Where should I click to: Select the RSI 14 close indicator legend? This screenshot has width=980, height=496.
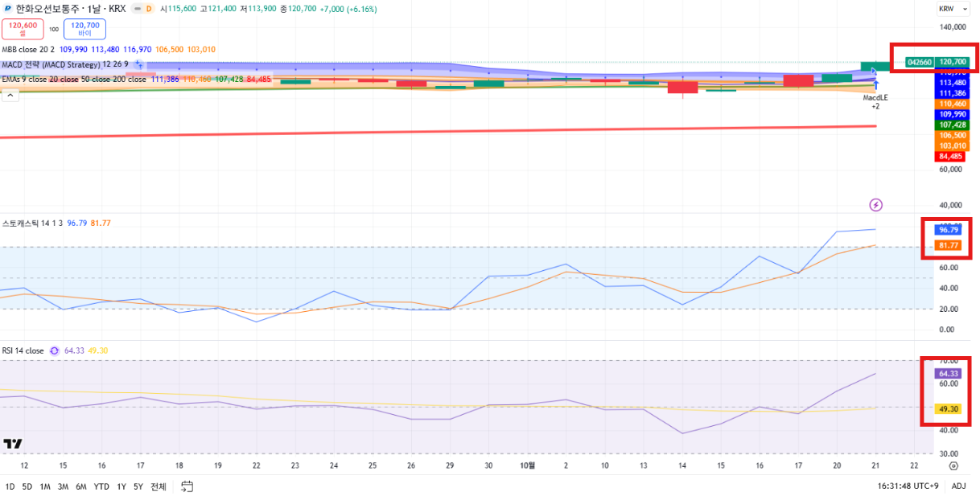[23, 350]
